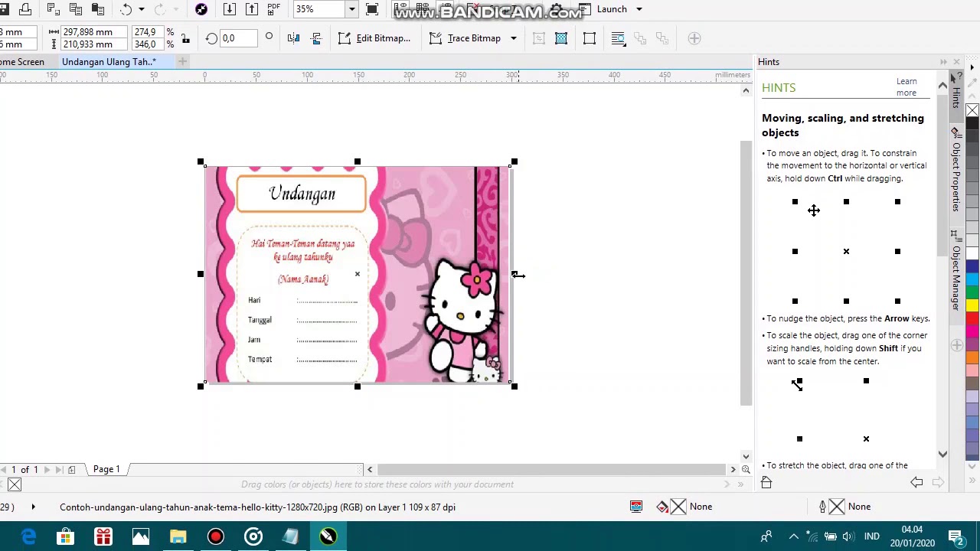Open File Explorer from taskbar
Viewport: 980px width, 551px height.
(178, 536)
